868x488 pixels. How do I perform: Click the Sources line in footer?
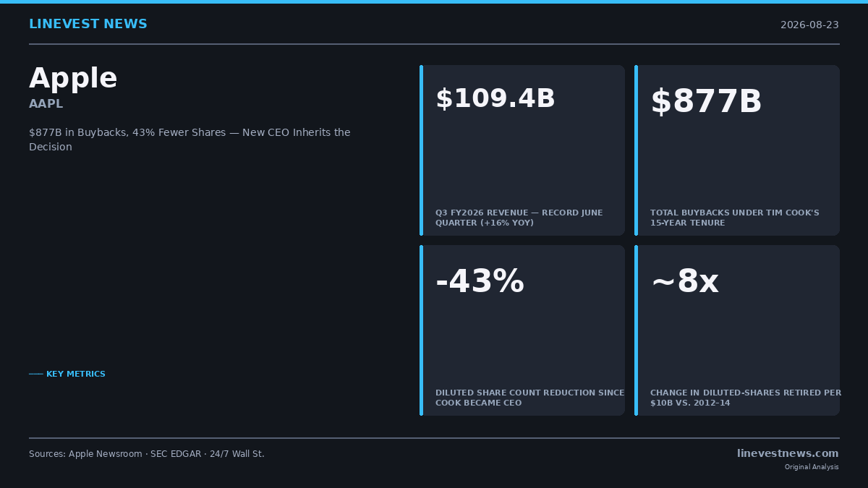147,454
